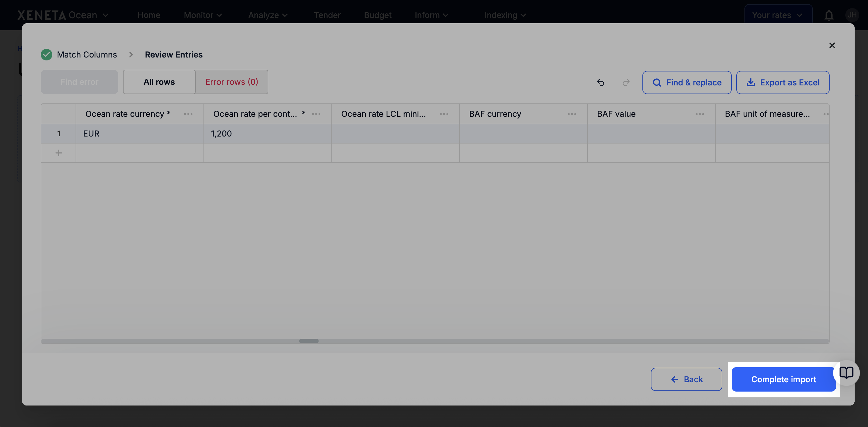Open notifications bell icon
Screen dimensions: 868x427
(829, 15)
